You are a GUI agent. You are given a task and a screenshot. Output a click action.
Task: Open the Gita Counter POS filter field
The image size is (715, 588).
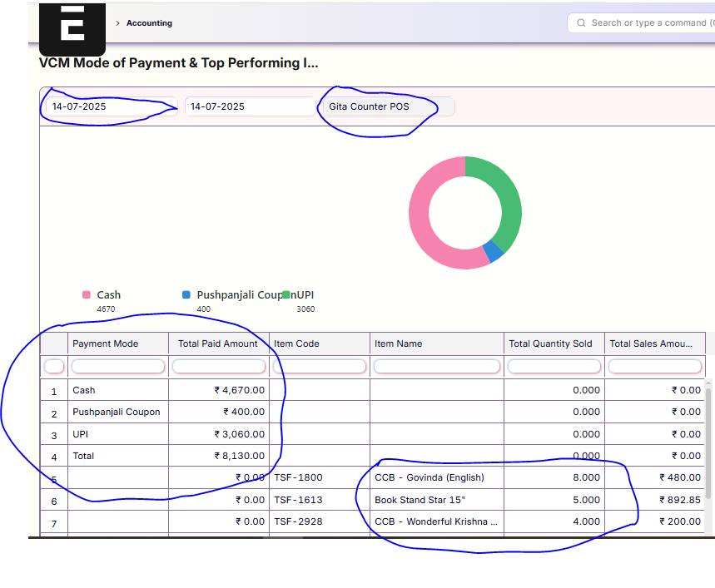[387, 106]
